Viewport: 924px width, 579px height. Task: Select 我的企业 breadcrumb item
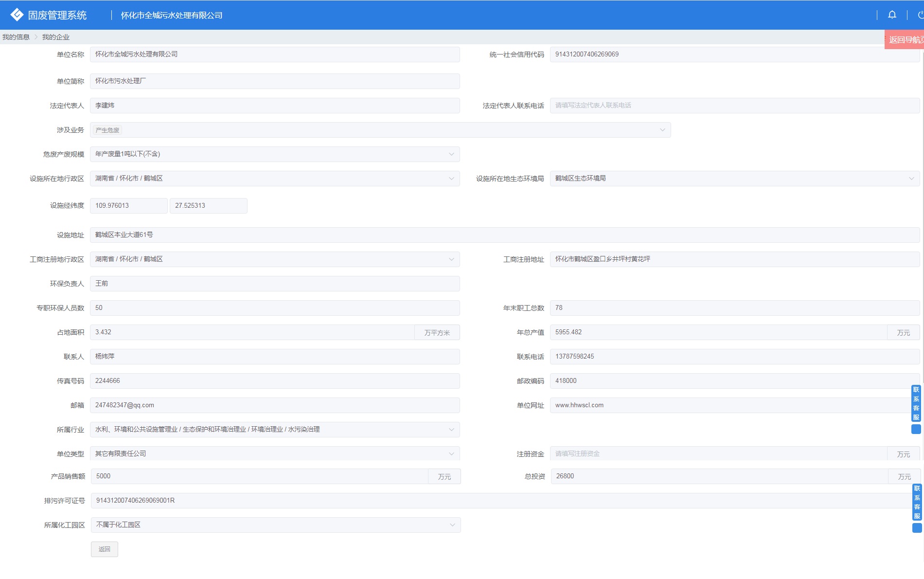(x=55, y=37)
